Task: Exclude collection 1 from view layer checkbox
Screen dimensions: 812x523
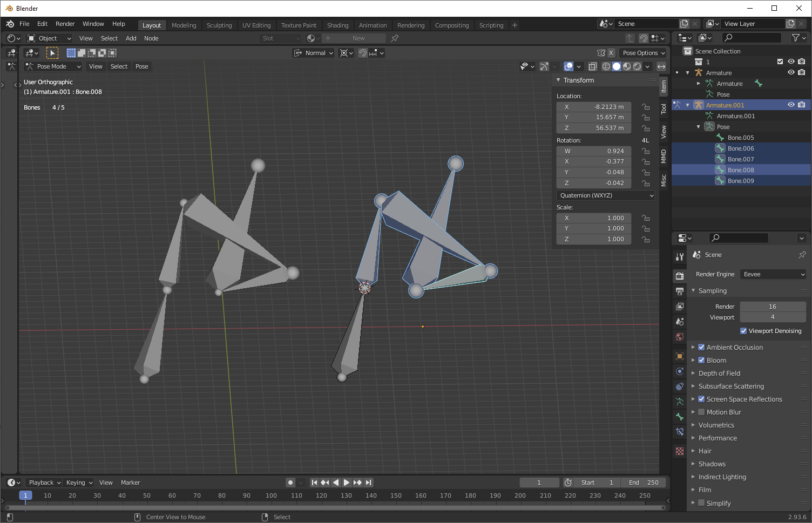Action: 780,62
